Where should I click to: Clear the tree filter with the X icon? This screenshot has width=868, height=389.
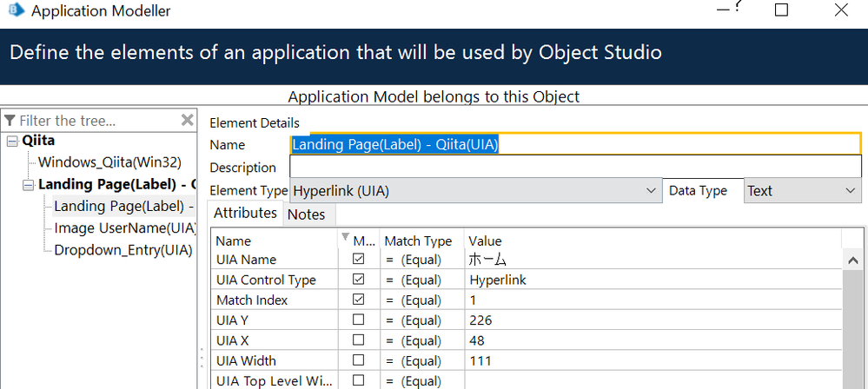point(188,120)
